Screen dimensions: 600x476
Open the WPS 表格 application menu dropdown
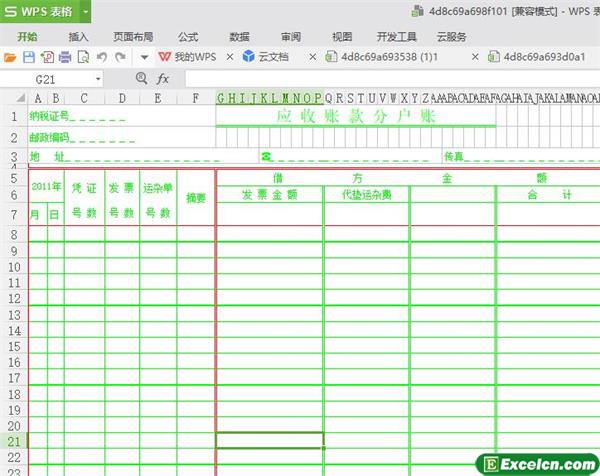coord(86,11)
